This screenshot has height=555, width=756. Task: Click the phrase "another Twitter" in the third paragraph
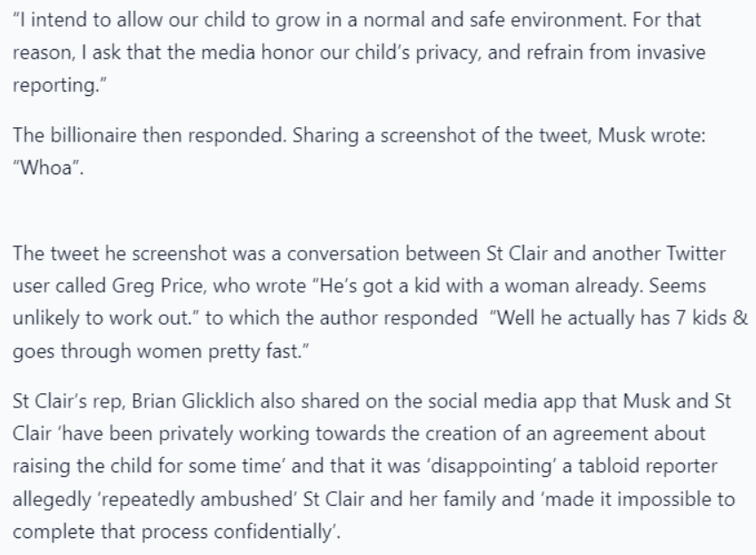click(x=658, y=253)
